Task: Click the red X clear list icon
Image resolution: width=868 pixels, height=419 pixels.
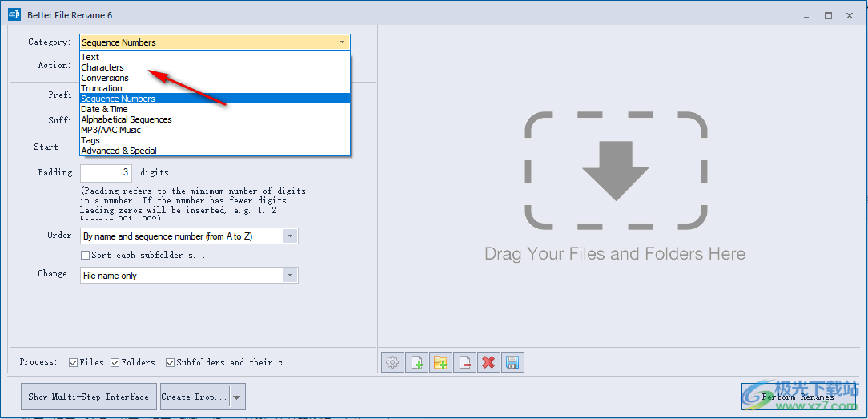Action: point(488,363)
